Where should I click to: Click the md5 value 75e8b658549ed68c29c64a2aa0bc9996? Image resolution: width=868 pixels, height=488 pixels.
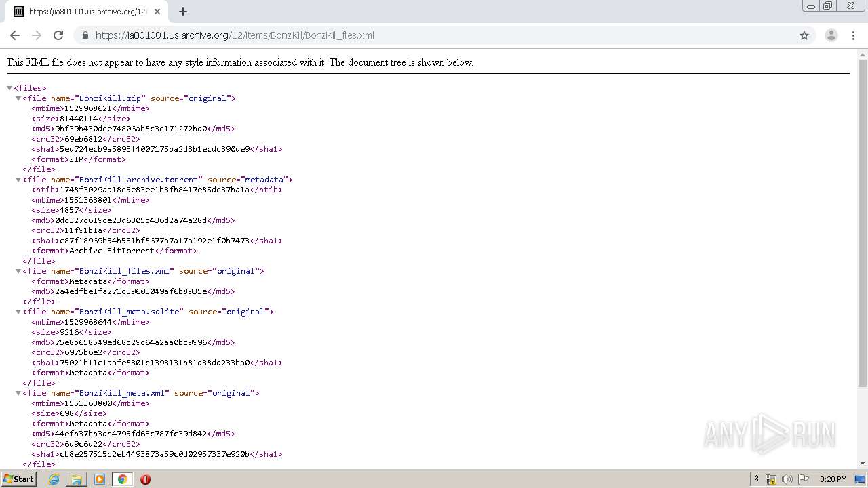pyautogui.click(x=131, y=342)
